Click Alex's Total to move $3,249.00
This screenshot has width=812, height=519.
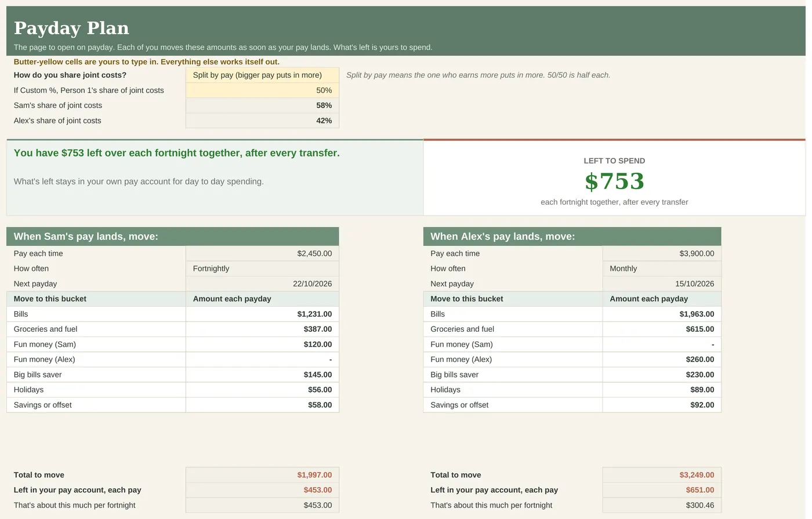click(662, 475)
